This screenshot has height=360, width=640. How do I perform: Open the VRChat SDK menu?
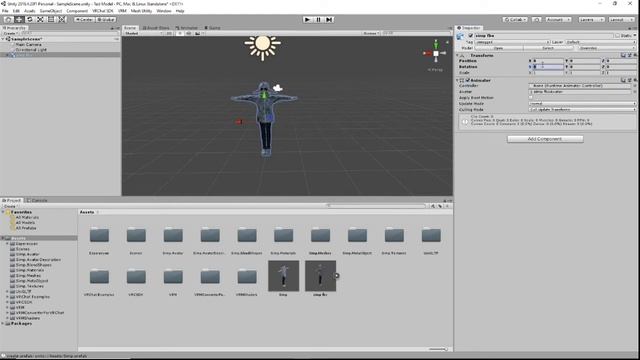click(x=102, y=11)
